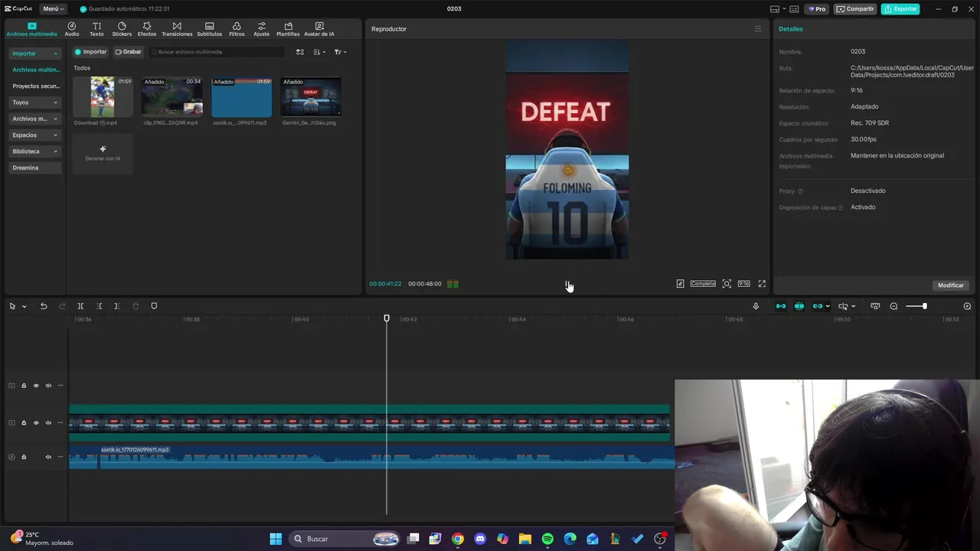
Task: Mute the ssstik mp3 audio track
Action: click(48, 457)
